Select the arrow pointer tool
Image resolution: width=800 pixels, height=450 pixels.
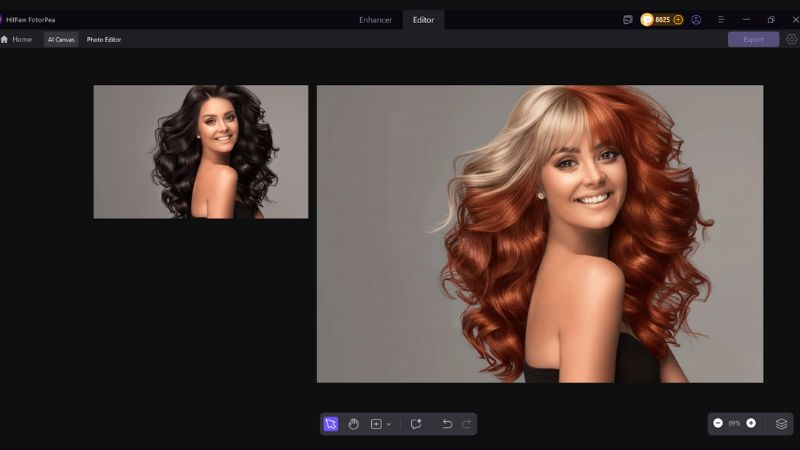tap(331, 424)
